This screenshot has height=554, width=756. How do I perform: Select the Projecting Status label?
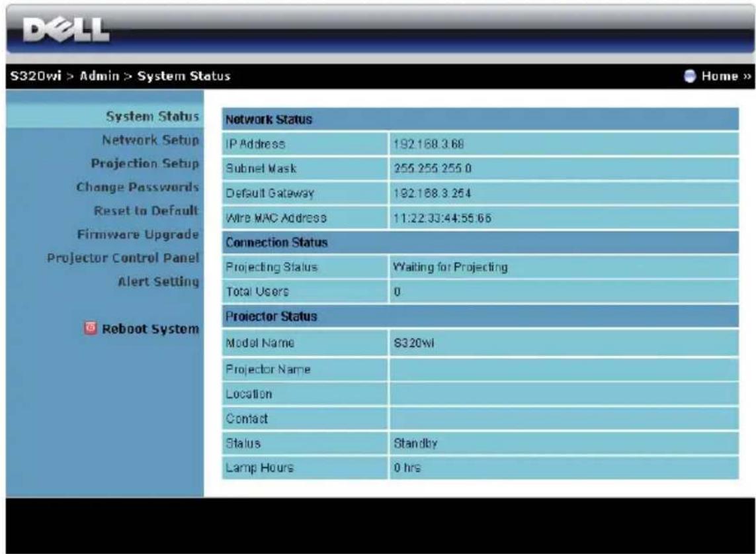[271, 267]
